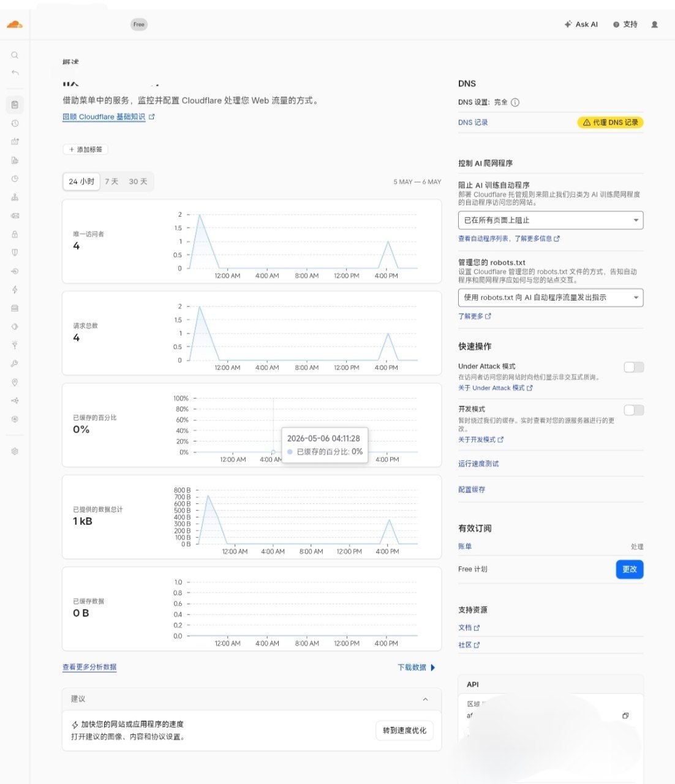675x784 pixels.
Task: Open the analytics chart sidebar icon
Action: coord(15,141)
